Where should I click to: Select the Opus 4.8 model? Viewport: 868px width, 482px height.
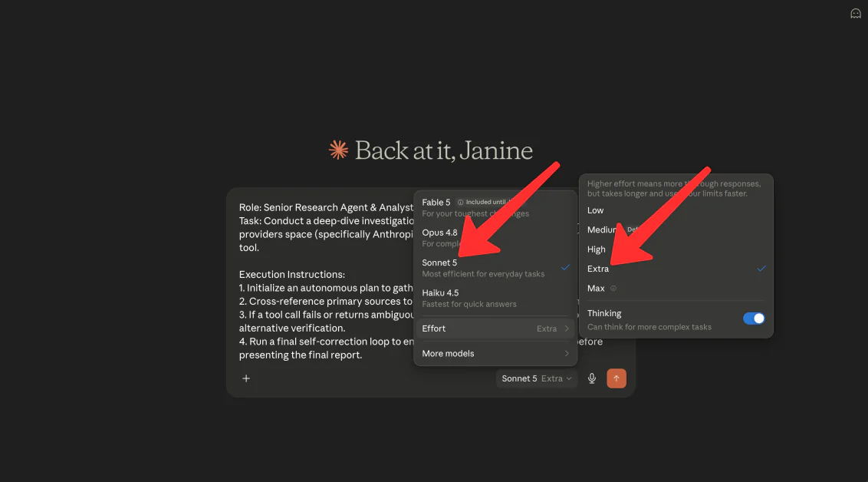click(495, 238)
